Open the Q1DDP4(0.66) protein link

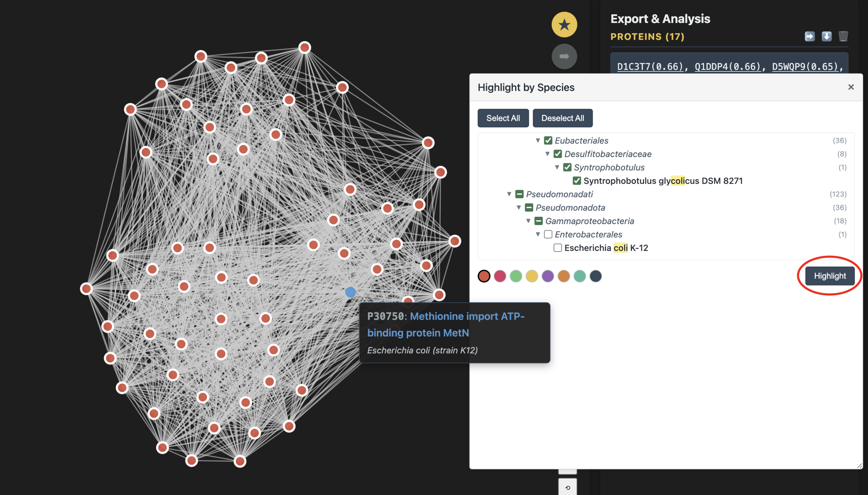point(727,66)
